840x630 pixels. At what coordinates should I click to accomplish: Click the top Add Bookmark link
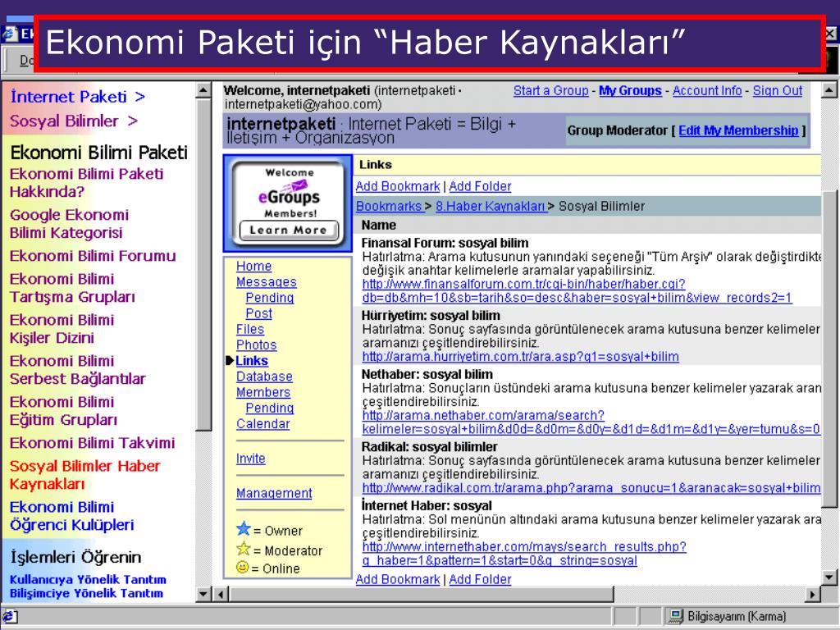click(x=398, y=186)
